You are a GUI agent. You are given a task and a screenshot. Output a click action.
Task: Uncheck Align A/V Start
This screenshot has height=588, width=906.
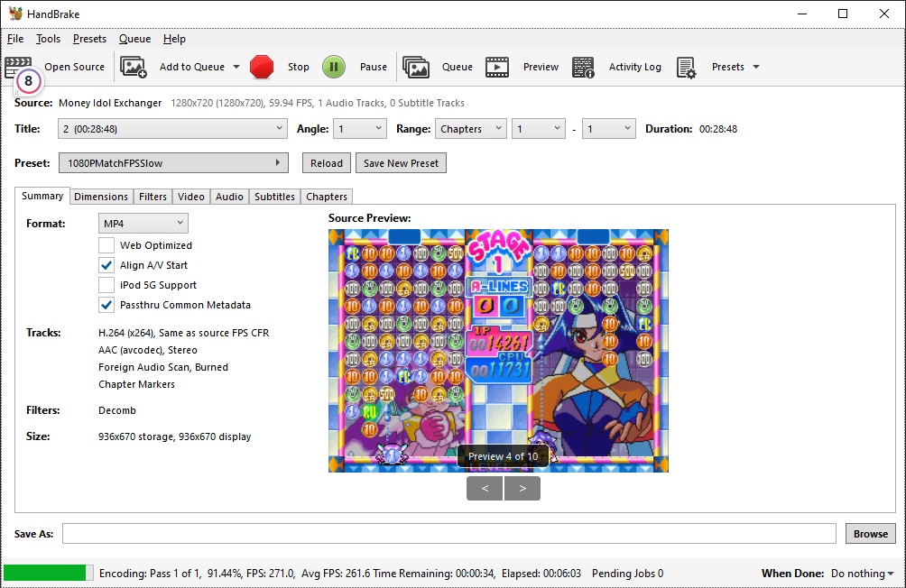coord(106,265)
